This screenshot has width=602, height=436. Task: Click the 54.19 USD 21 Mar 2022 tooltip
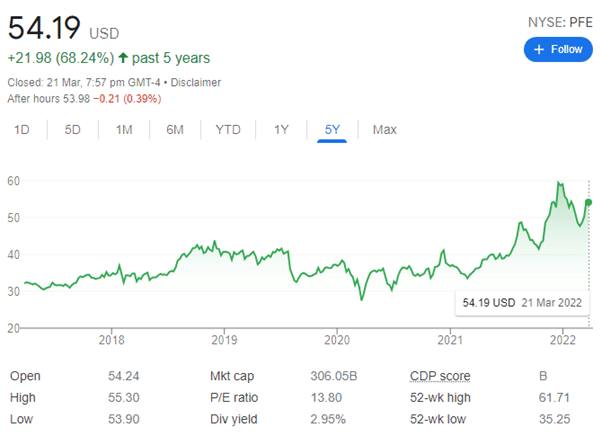click(522, 303)
